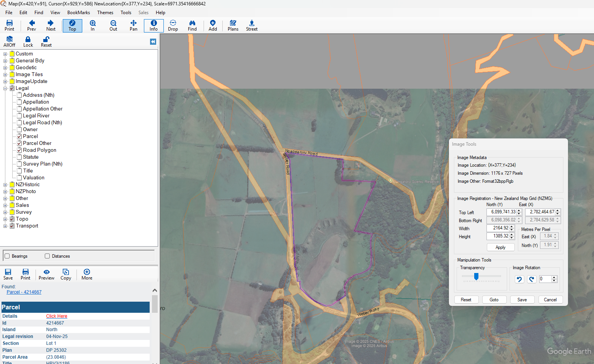Open the Themes menu
This screenshot has width=594, height=364.
pos(105,13)
